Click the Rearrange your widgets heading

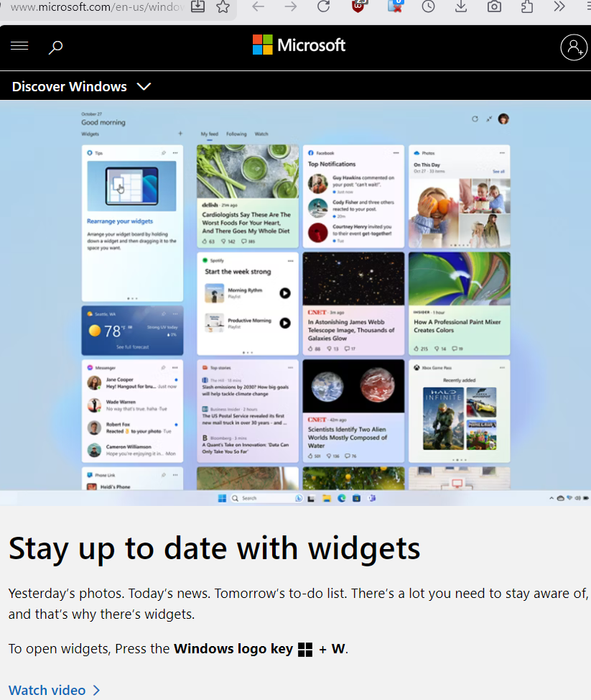(x=119, y=221)
